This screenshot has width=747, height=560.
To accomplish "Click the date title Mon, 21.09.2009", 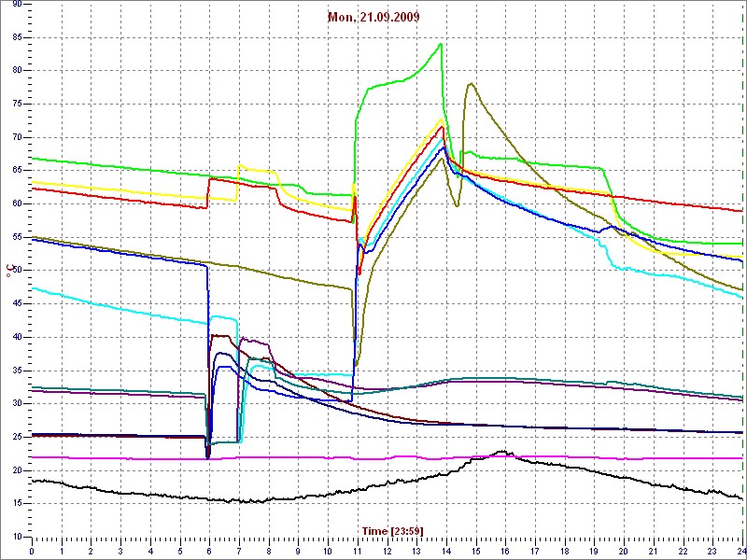I will click(373, 17).
